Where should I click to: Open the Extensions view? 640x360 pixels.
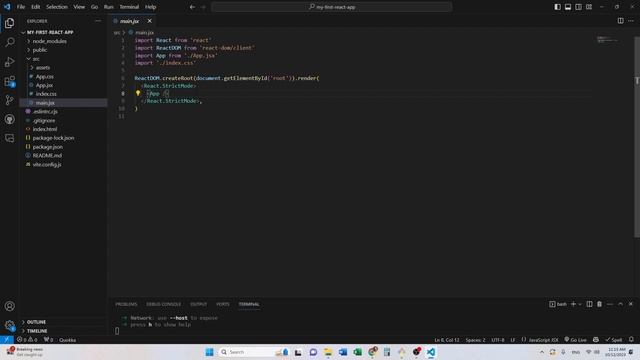9,81
